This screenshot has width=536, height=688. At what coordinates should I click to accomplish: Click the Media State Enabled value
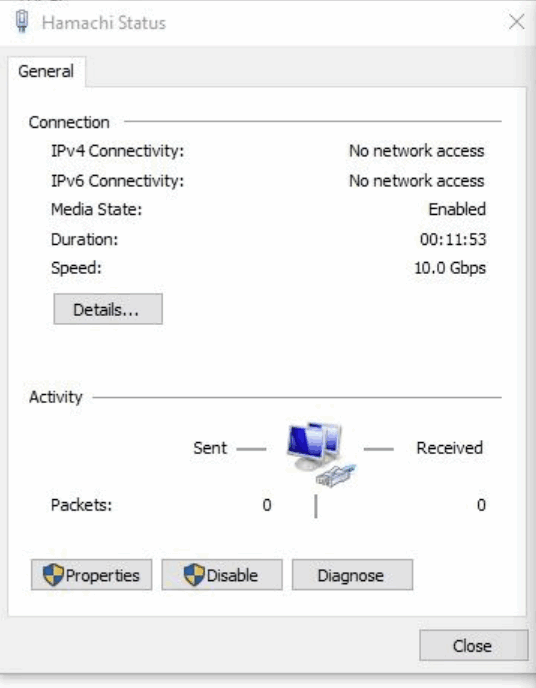click(457, 209)
